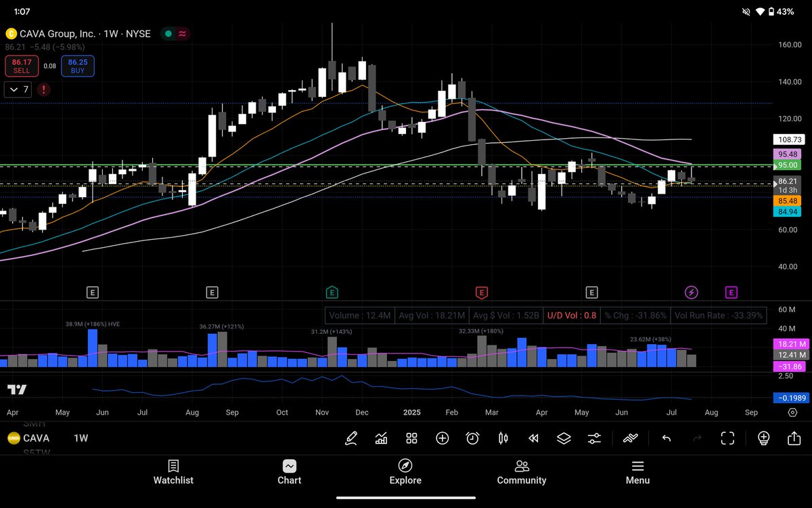Open the Menu tab

point(637,473)
